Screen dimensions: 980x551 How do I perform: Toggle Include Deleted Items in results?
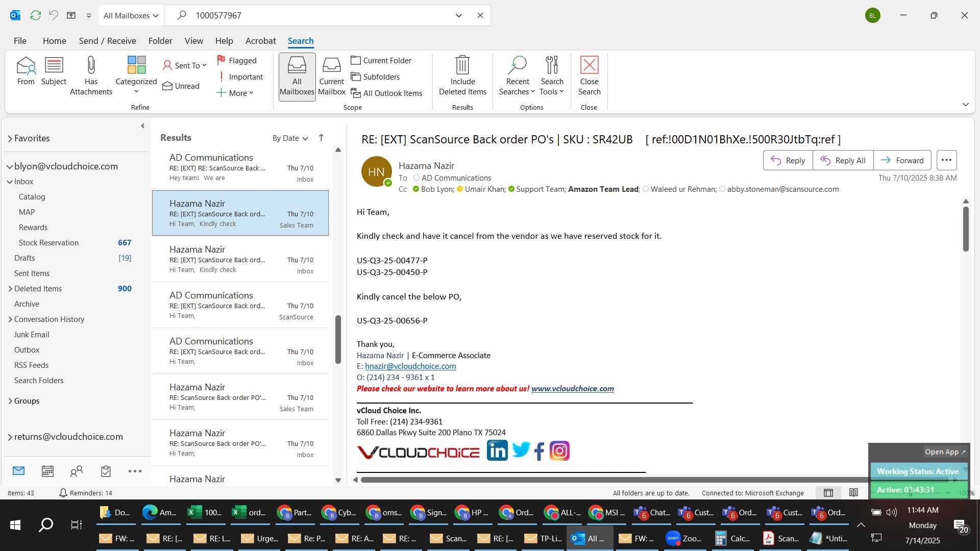pyautogui.click(x=462, y=77)
